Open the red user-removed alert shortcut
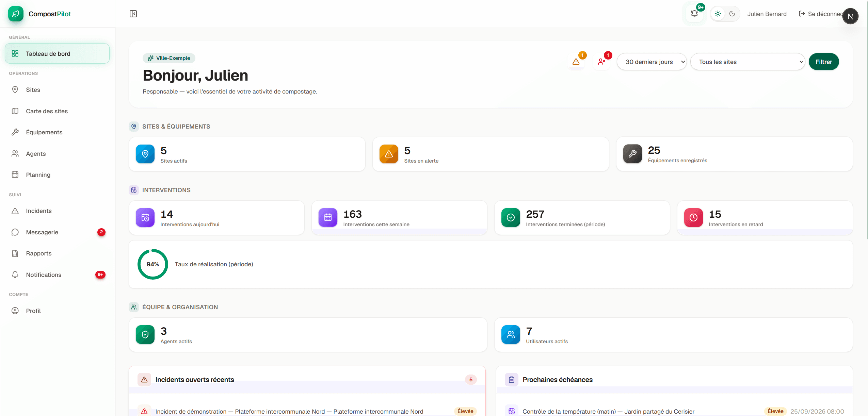Image resolution: width=868 pixels, height=416 pixels. point(601,62)
